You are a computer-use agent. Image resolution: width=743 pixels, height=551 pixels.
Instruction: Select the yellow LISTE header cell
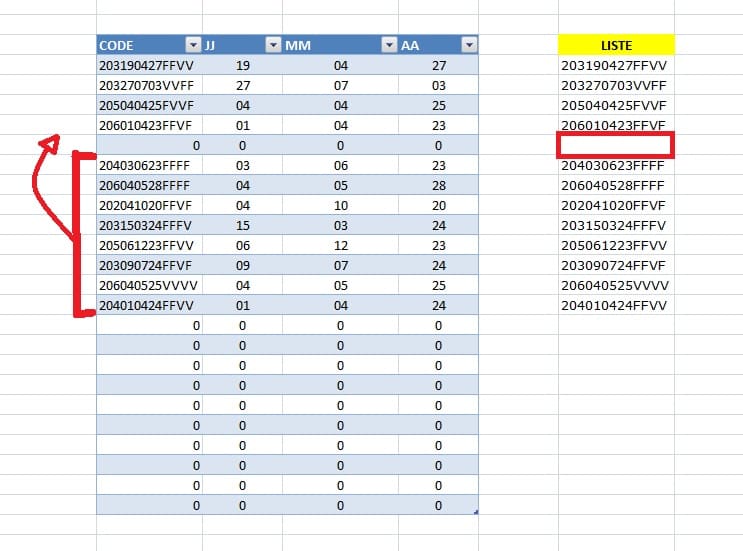point(616,45)
